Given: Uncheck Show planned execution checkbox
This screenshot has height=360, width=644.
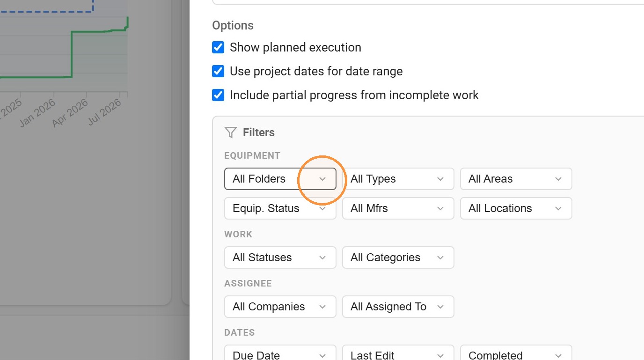Looking at the screenshot, I should (218, 47).
